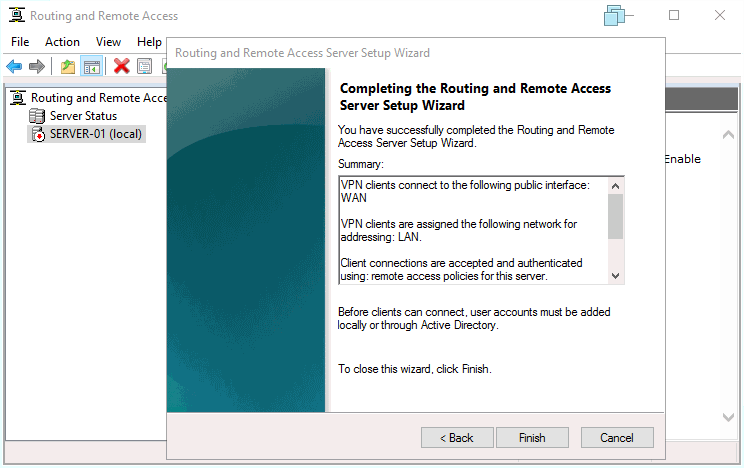Toggle Show/Hide Console Tree toolbar icon
The image size is (744, 468).
[92, 66]
